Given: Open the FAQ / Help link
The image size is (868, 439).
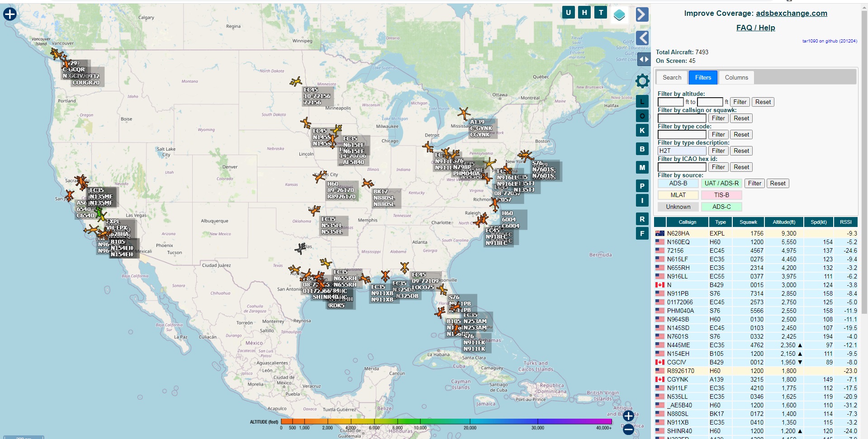Looking at the screenshot, I should pos(755,28).
